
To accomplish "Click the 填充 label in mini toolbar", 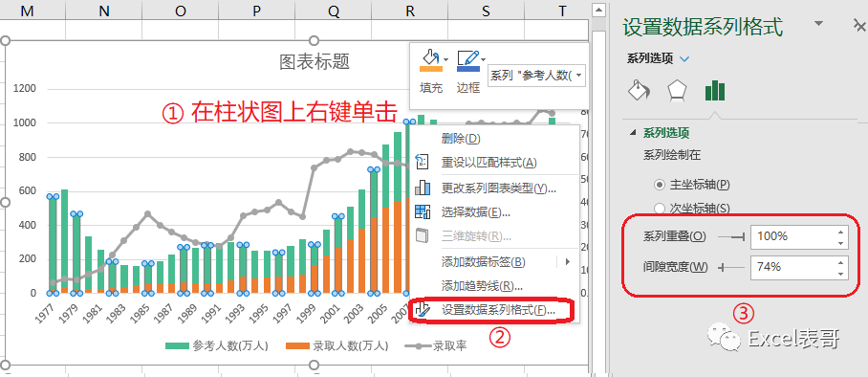I will click(431, 88).
